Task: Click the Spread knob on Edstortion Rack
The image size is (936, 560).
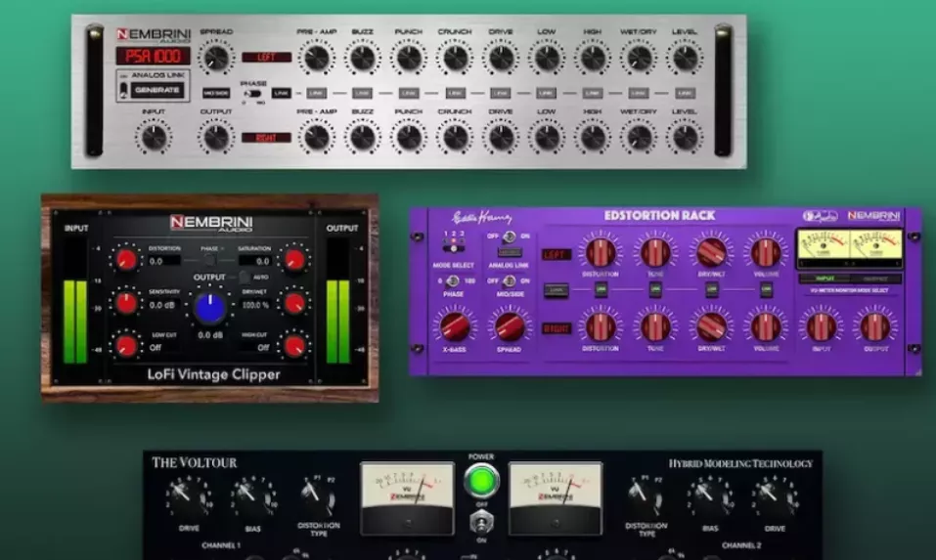Action: point(510,326)
